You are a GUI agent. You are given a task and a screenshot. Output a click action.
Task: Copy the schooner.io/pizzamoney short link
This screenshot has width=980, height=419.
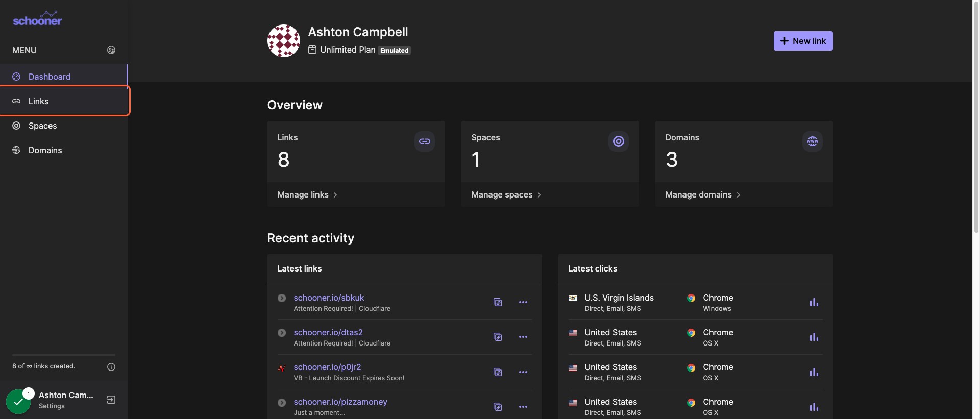point(498,407)
